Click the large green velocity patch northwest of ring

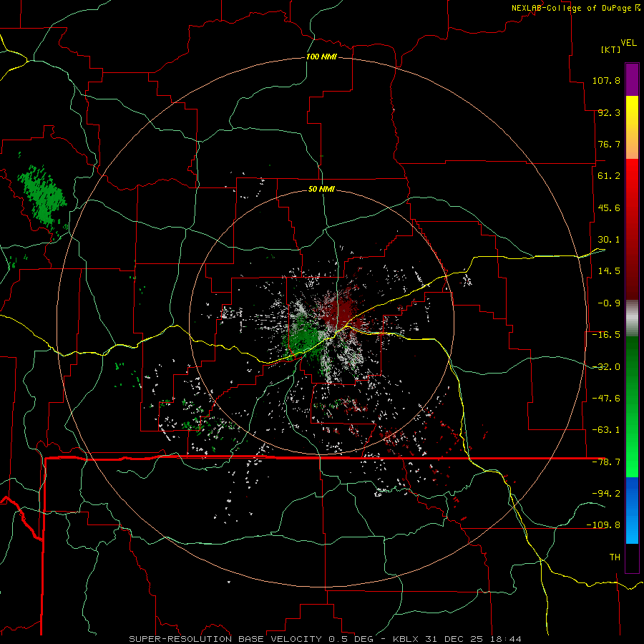click(42, 195)
